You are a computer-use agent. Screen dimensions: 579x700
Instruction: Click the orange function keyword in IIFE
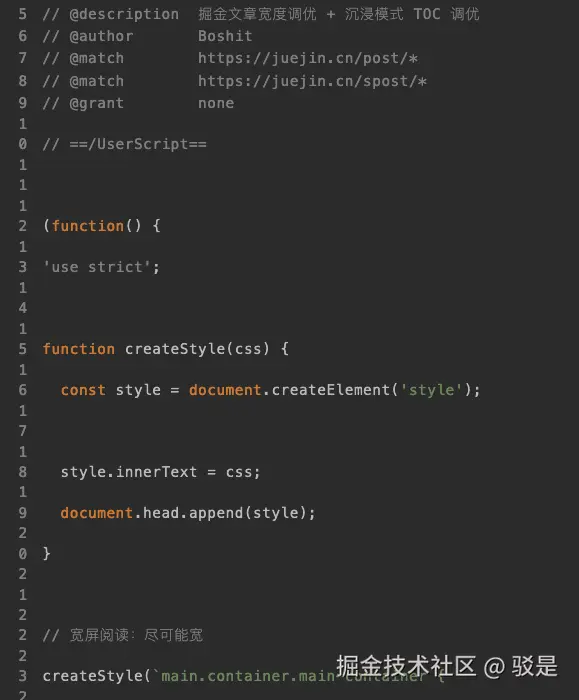(88, 226)
